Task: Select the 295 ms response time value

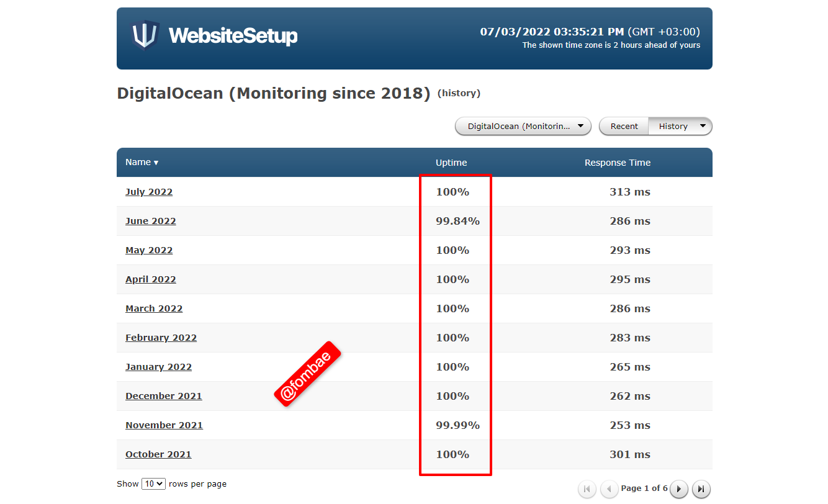Action: tap(630, 279)
